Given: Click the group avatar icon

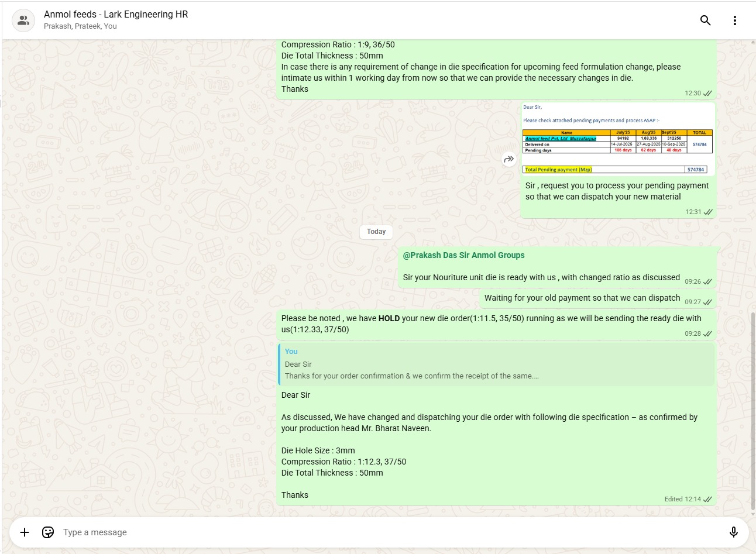Looking at the screenshot, I should pos(23,20).
